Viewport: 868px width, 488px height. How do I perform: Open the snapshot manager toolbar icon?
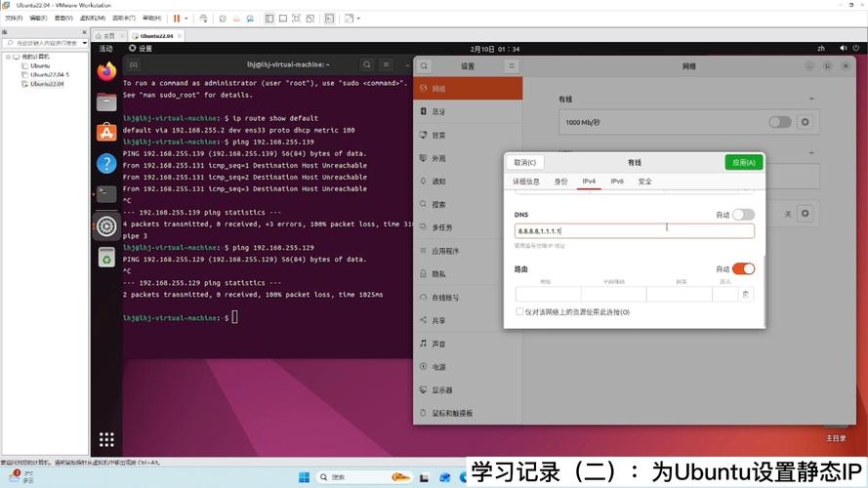click(x=250, y=19)
